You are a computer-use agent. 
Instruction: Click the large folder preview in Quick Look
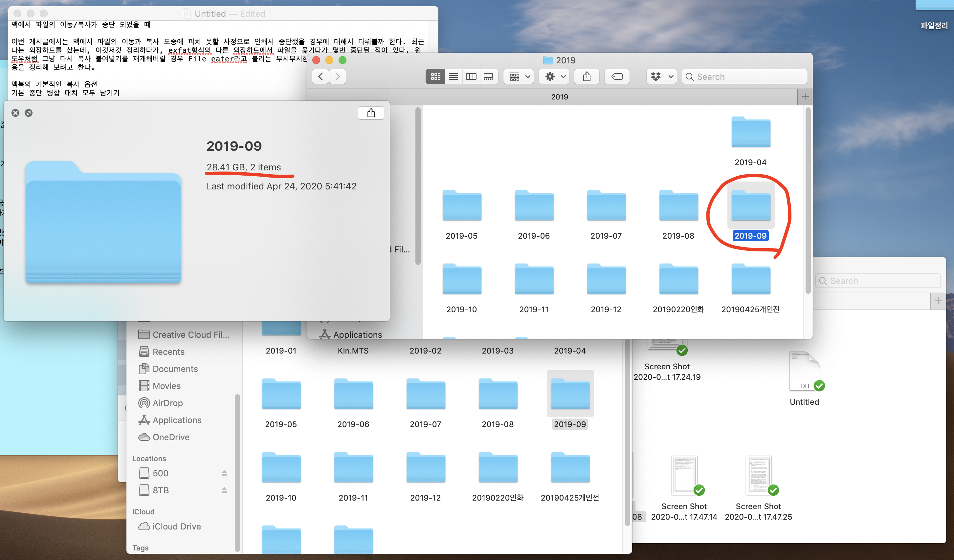(x=103, y=222)
